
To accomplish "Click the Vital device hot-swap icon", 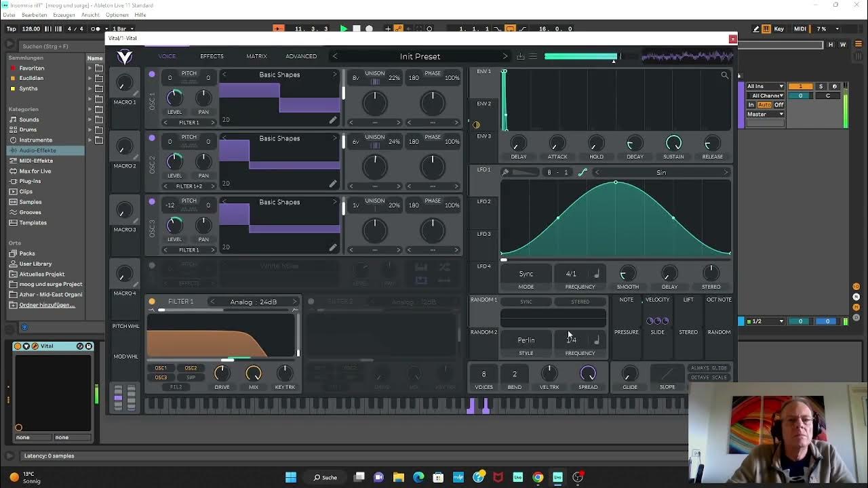I will [79, 346].
